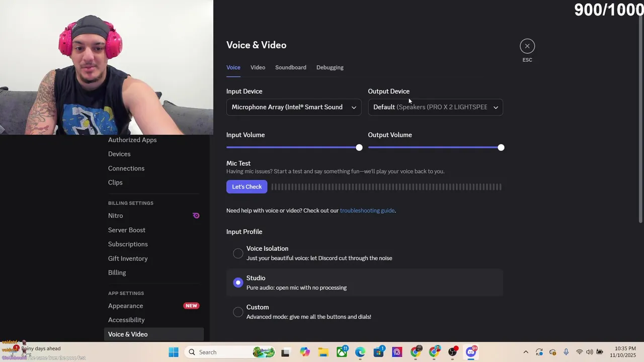Click the settings page scrollbar
Image resolution: width=644 pixels, height=362 pixels.
[x=640, y=119]
